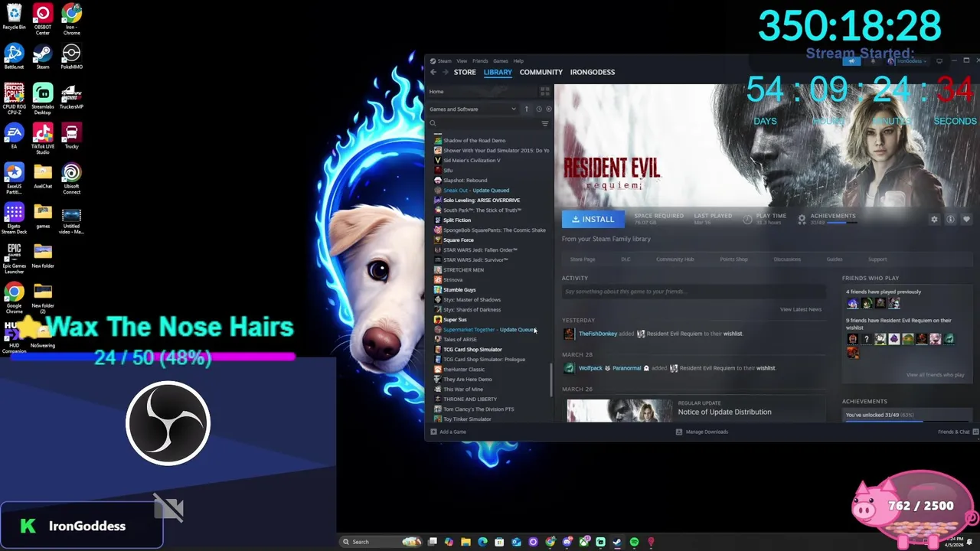Open the Help menu in Steam

[518, 61]
